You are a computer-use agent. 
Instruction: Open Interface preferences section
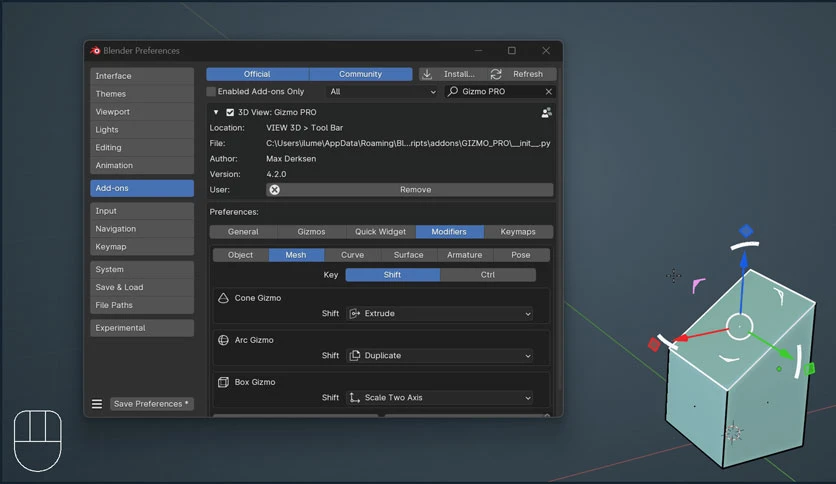click(142, 76)
